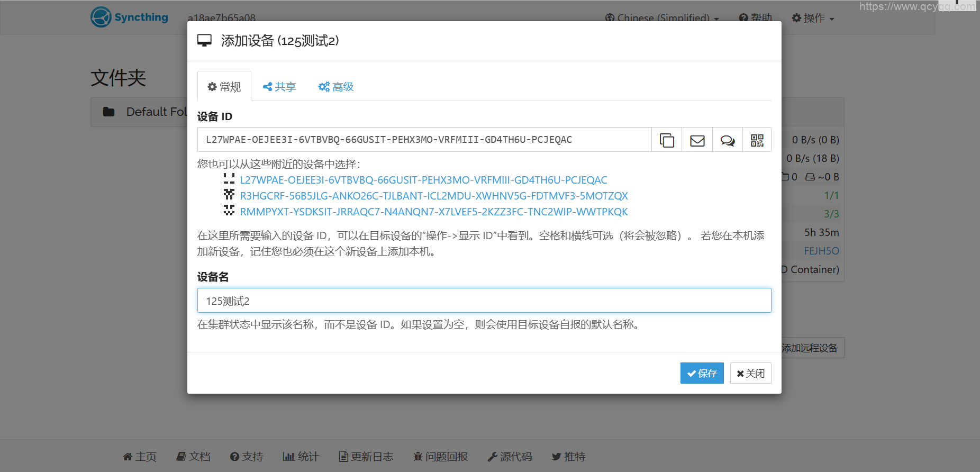This screenshot has height=472, width=980.
Task: Click the Syncthing logo
Action: [x=130, y=17]
